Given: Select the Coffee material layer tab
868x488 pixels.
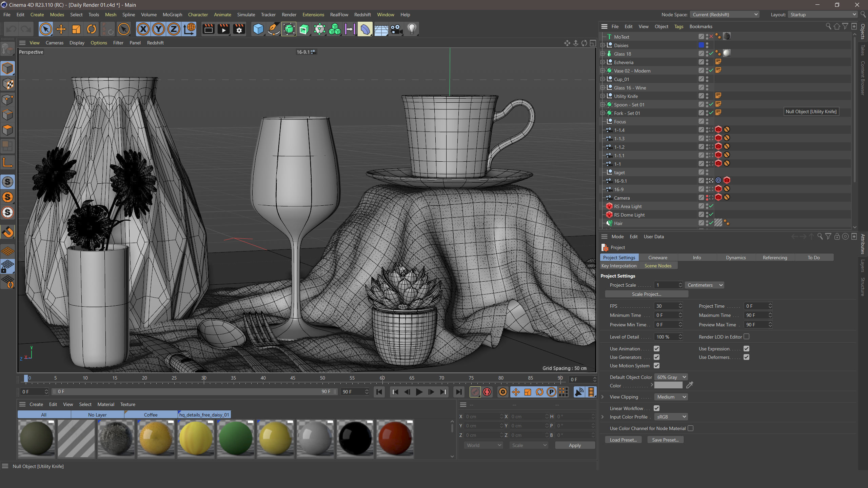Looking at the screenshot, I should (151, 414).
